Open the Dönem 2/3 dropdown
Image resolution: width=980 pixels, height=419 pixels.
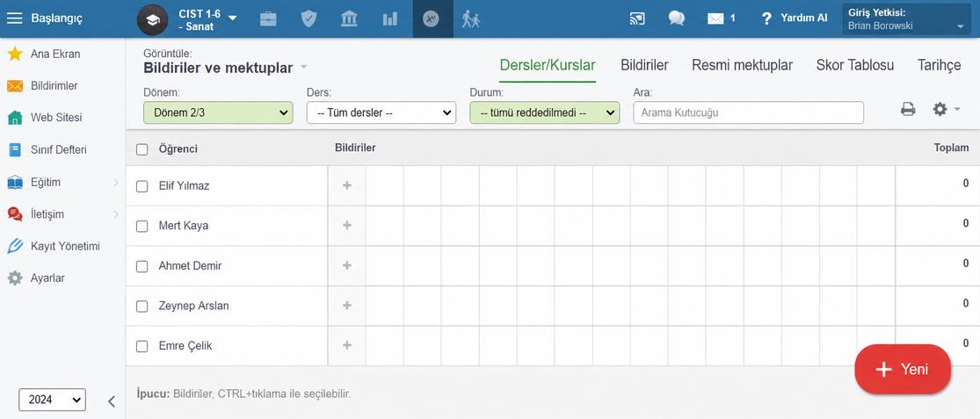218,113
